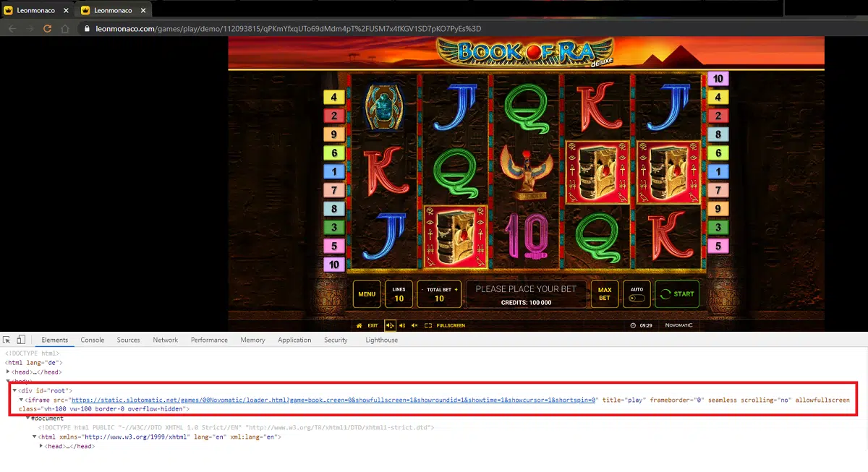The width and height of the screenshot is (868, 472).
Task: Click the MAX BET button
Action: [605, 294]
